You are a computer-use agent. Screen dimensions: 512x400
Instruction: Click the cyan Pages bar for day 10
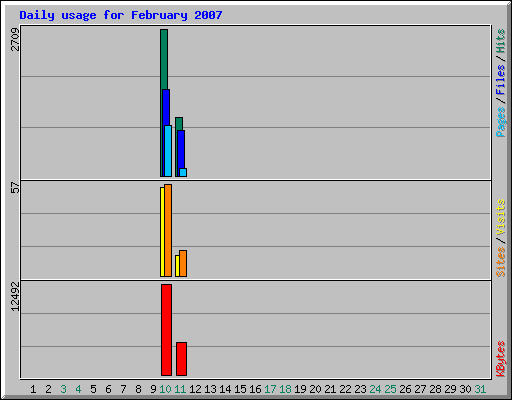pyautogui.click(x=168, y=151)
